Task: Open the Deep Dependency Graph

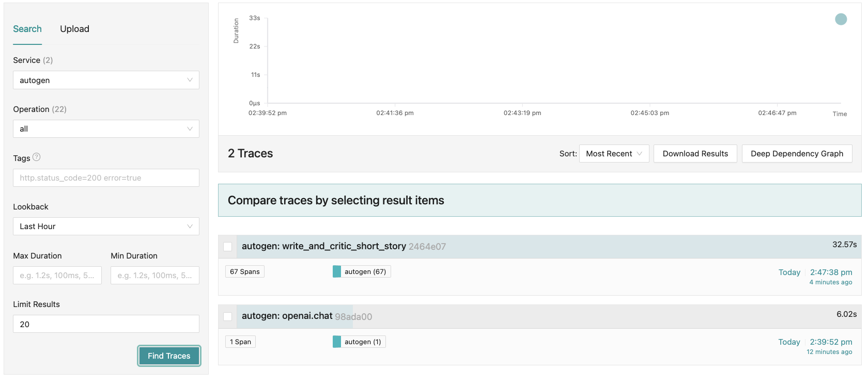Action: [797, 154]
